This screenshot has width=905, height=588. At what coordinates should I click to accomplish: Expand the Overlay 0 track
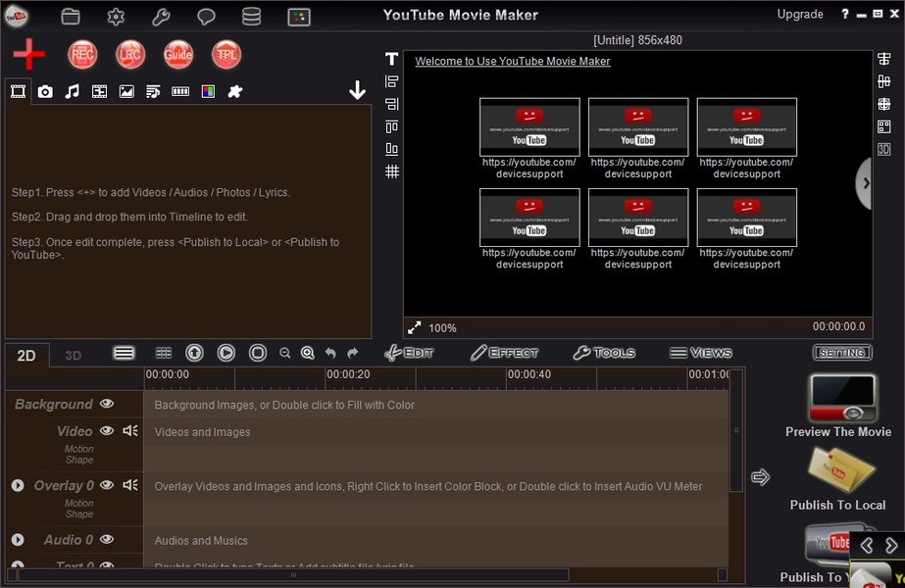(x=18, y=485)
